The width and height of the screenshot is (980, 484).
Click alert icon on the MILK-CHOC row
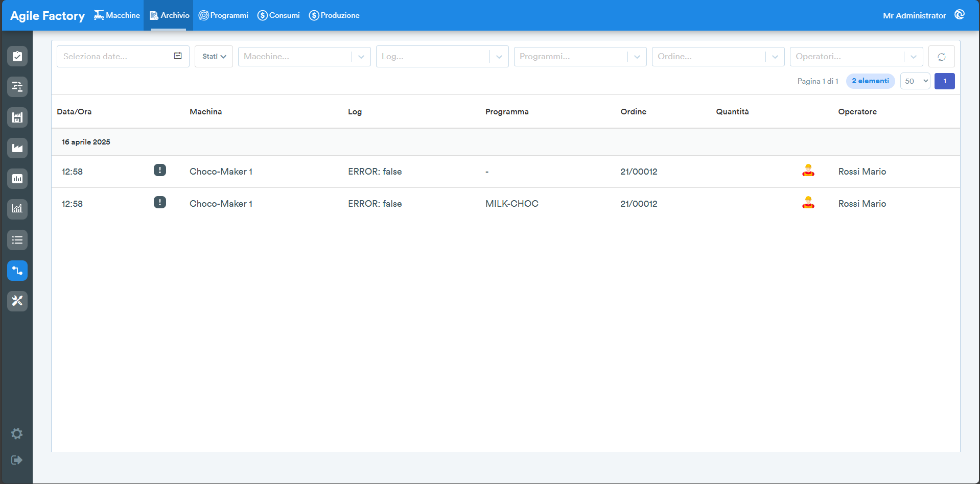click(160, 202)
